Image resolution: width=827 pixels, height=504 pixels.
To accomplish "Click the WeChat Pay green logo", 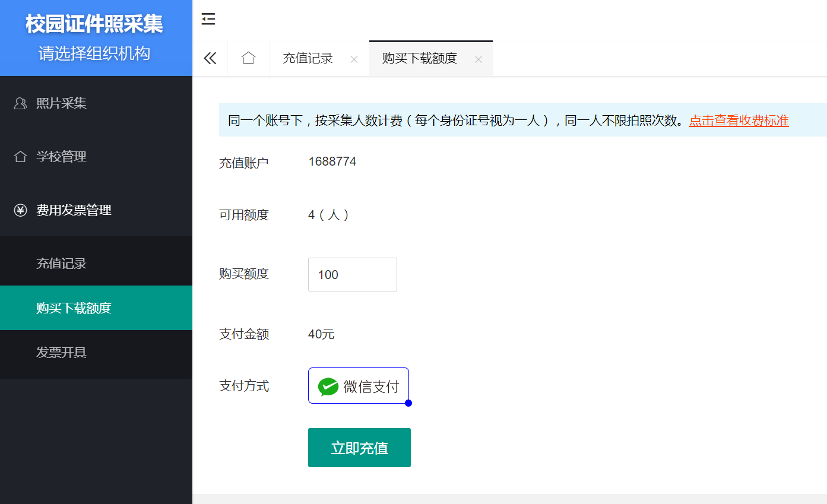I will point(328,386).
